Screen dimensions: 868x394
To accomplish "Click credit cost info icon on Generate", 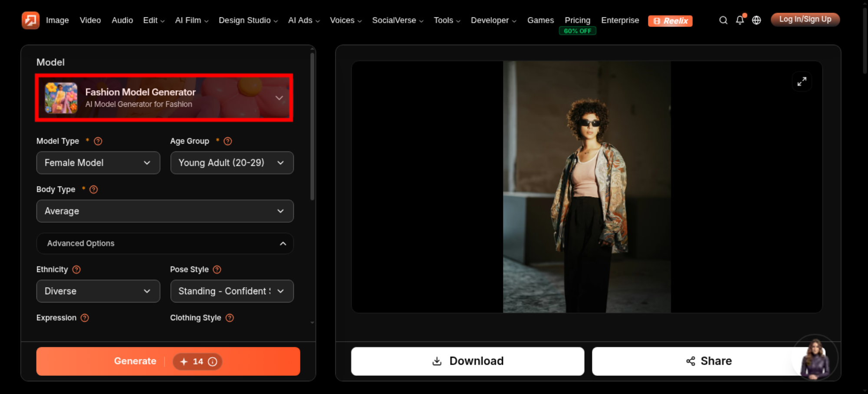I will click(213, 361).
